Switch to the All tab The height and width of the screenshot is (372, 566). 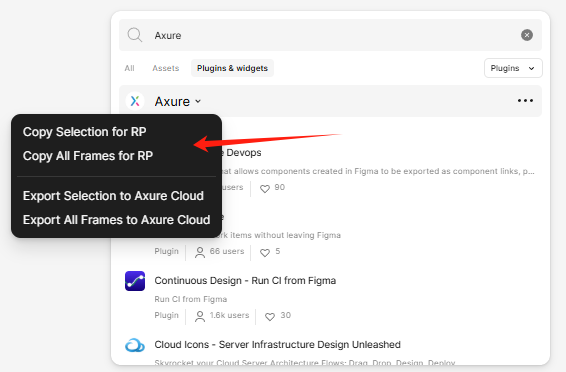point(129,68)
